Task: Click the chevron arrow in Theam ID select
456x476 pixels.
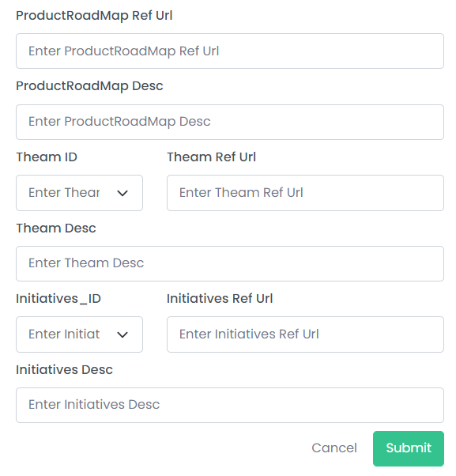Action: (x=122, y=193)
